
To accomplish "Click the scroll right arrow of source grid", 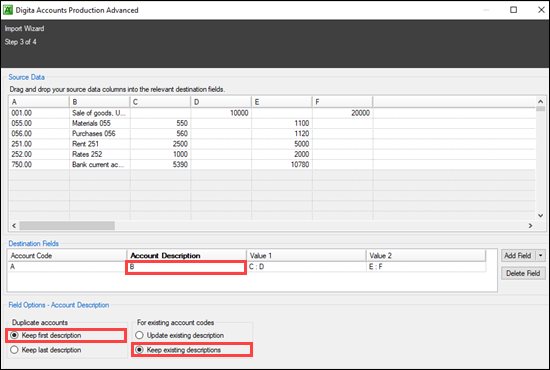I will [530, 226].
